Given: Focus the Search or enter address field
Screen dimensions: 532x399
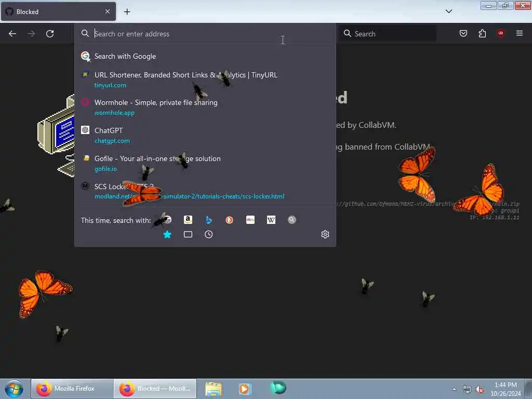Looking at the screenshot, I should pyautogui.click(x=204, y=34).
